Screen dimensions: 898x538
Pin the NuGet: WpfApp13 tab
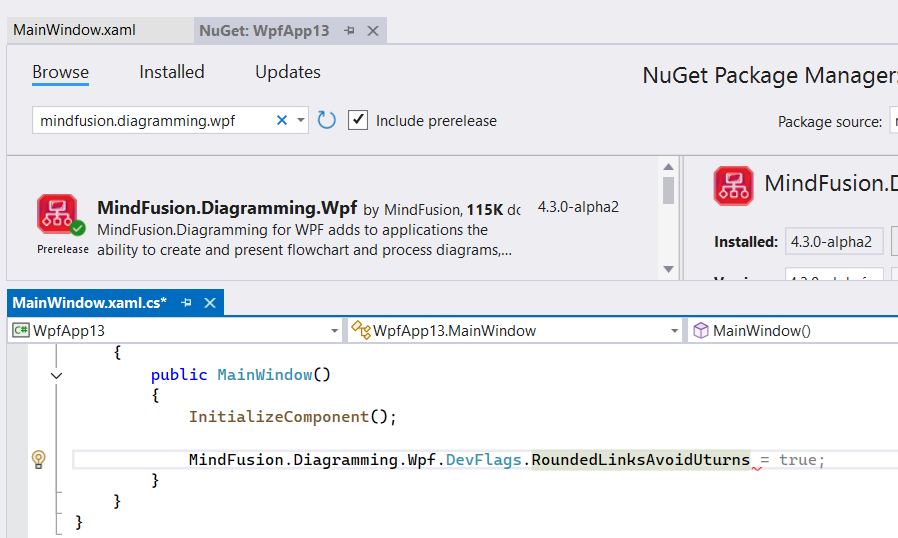tap(350, 31)
